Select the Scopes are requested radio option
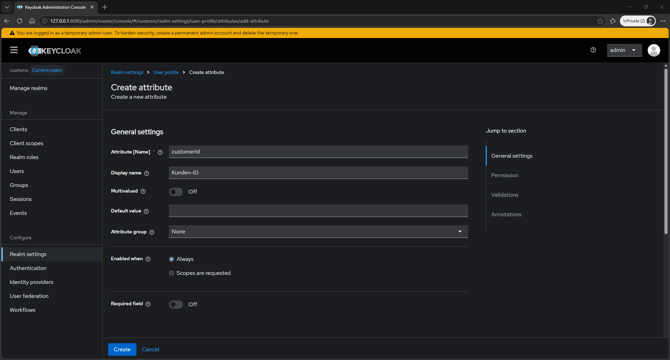The image size is (670, 360). 171,273
